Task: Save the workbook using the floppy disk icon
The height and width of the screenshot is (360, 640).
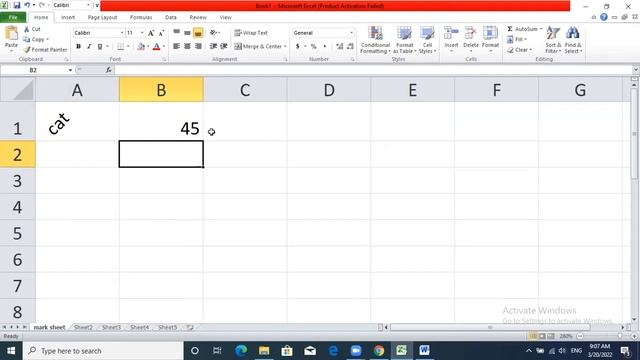Action: (x=17, y=5)
